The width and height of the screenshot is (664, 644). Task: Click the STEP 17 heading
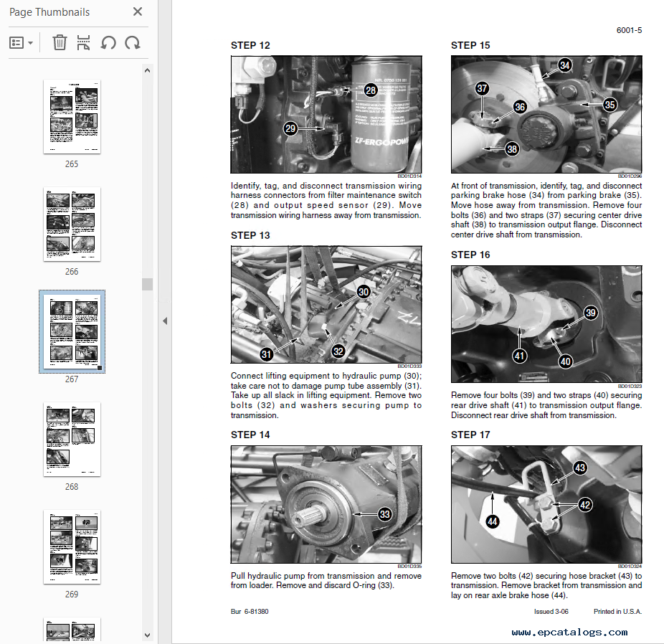pos(470,435)
